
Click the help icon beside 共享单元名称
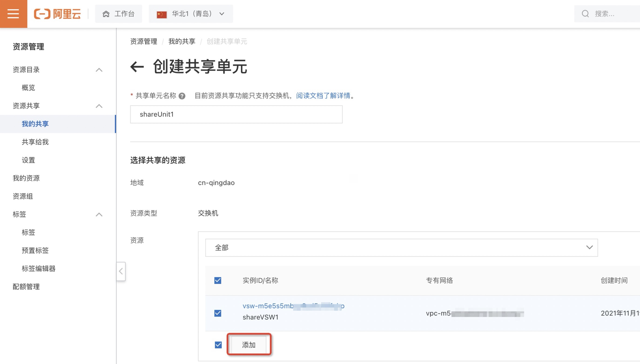coord(182,96)
